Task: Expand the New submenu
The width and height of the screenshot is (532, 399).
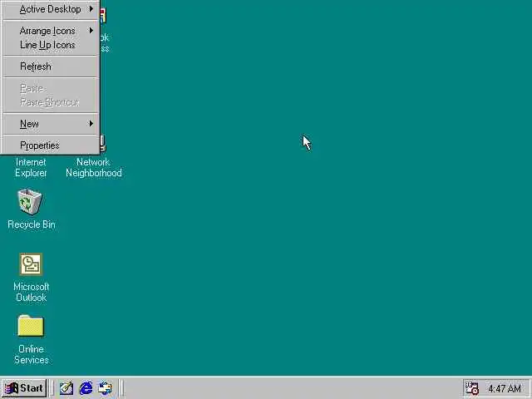Action: coord(50,124)
